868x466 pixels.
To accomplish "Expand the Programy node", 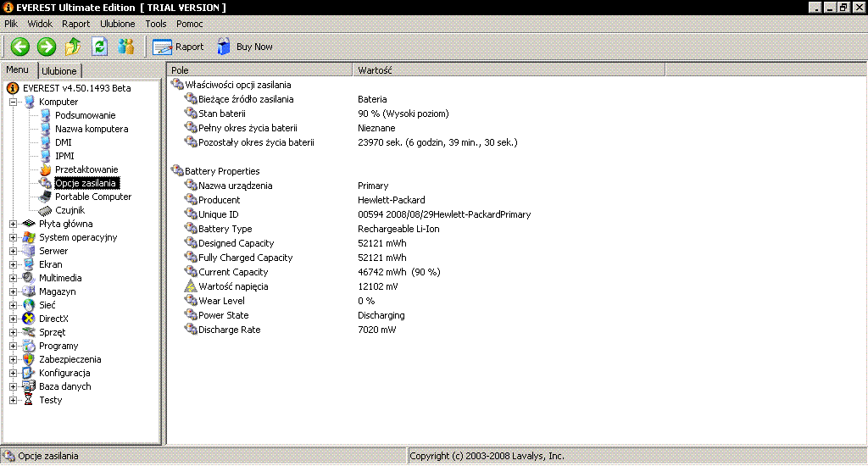I will click(13, 346).
